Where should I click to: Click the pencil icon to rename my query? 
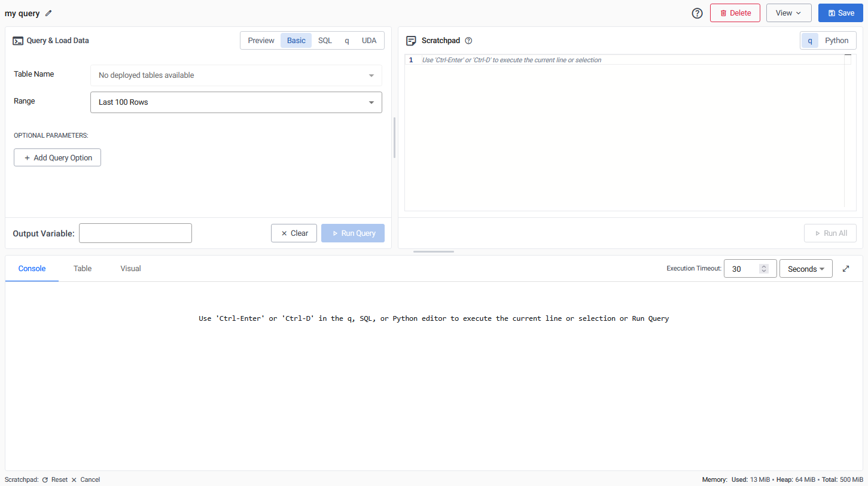(48, 13)
